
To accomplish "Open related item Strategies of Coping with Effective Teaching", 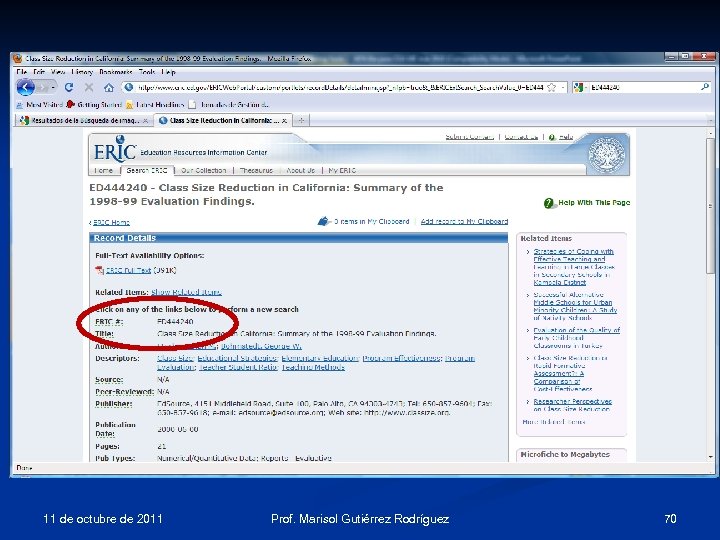I will coord(574,267).
